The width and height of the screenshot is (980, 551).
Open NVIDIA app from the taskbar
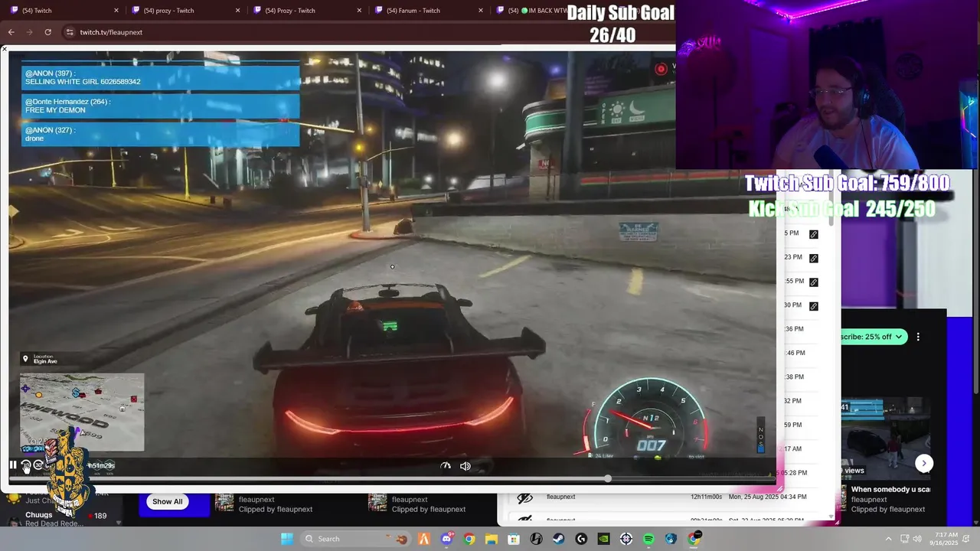[x=603, y=539]
